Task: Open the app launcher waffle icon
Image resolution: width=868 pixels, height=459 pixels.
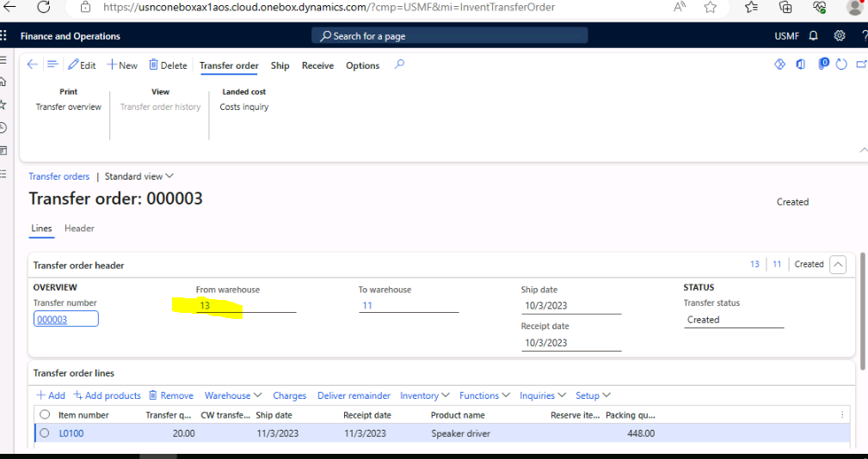Action: tap(3, 36)
